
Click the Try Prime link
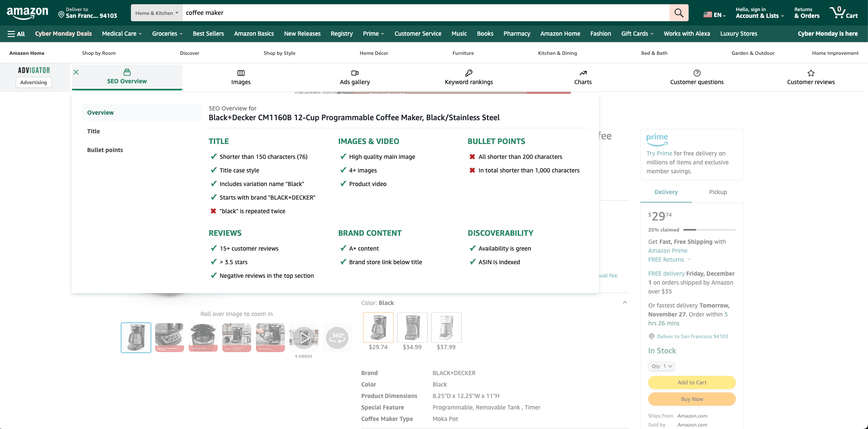coord(659,153)
